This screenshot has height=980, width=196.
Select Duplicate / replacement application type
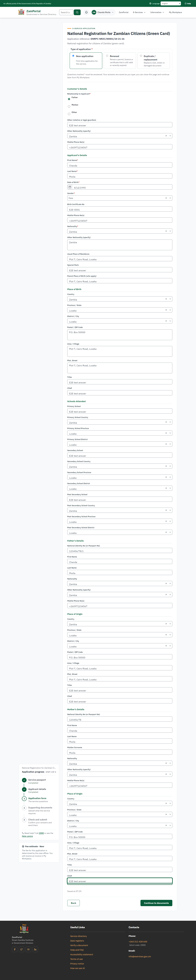pyautogui.click(x=154, y=61)
